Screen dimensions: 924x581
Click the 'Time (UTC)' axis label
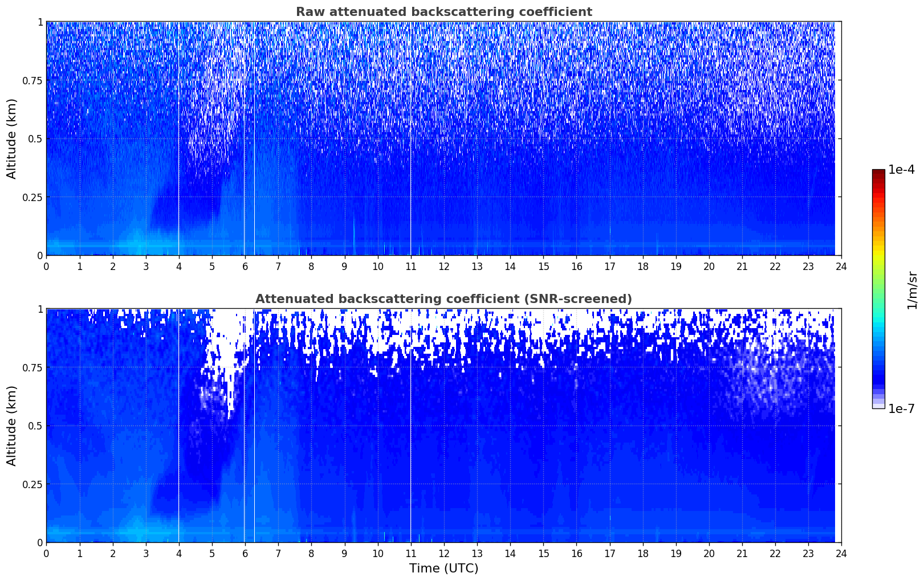point(443,568)
